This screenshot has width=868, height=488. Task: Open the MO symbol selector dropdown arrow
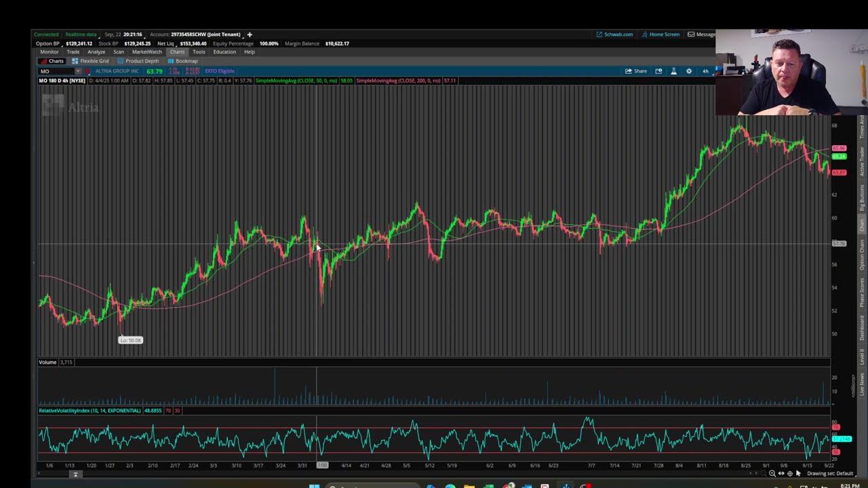[78, 71]
